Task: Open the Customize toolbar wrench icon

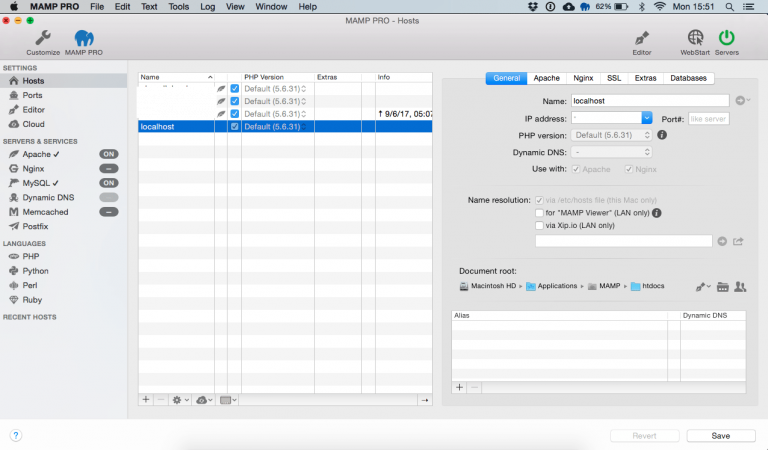Action: 43,38
